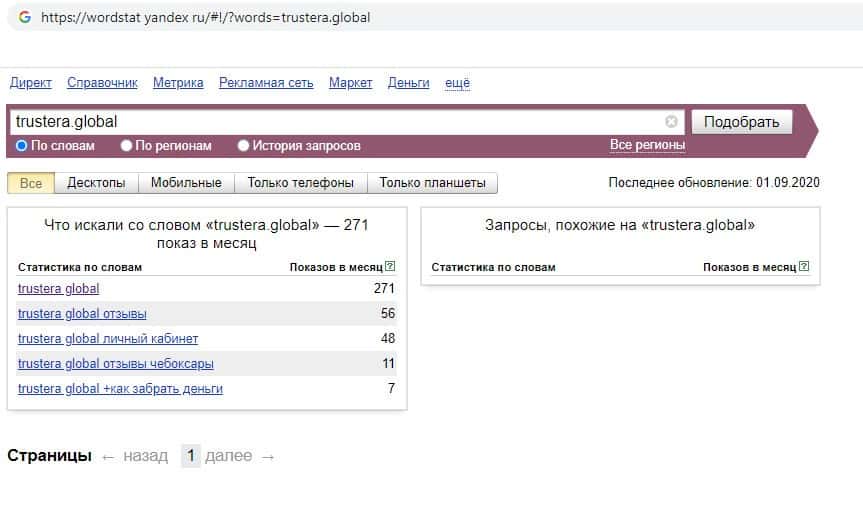Switch to the 'Только планшеты' tab

(x=432, y=183)
